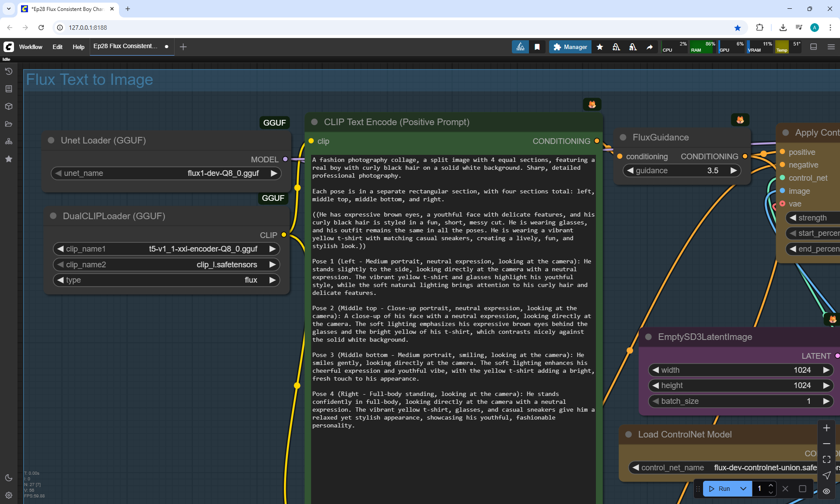This screenshot has width=840, height=504.
Task: Open the queue history sidebar icon
Action: pos(9,71)
